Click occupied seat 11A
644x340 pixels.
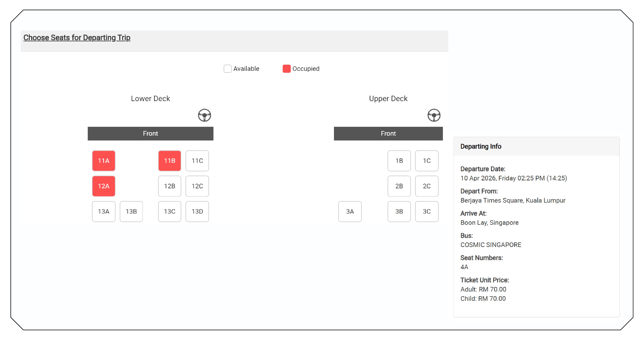pos(104,161)
